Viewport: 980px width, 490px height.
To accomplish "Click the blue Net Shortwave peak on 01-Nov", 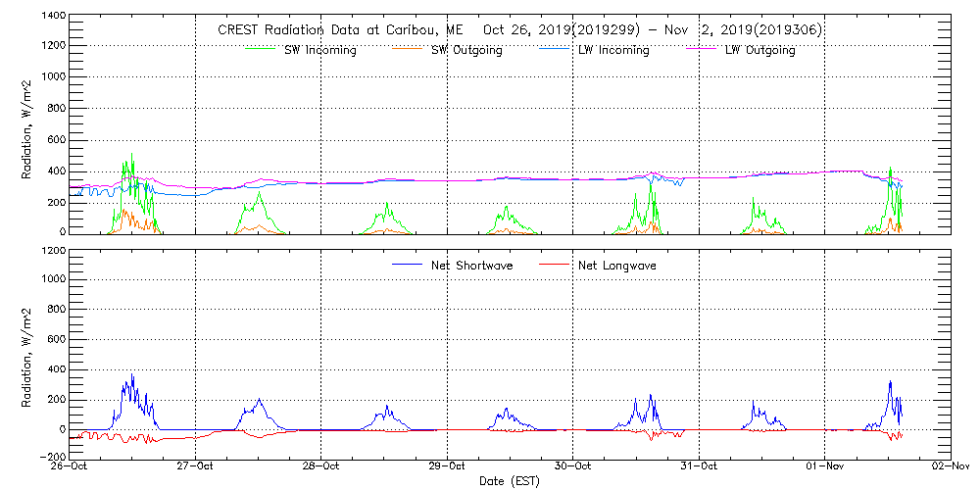I will 890,382.
